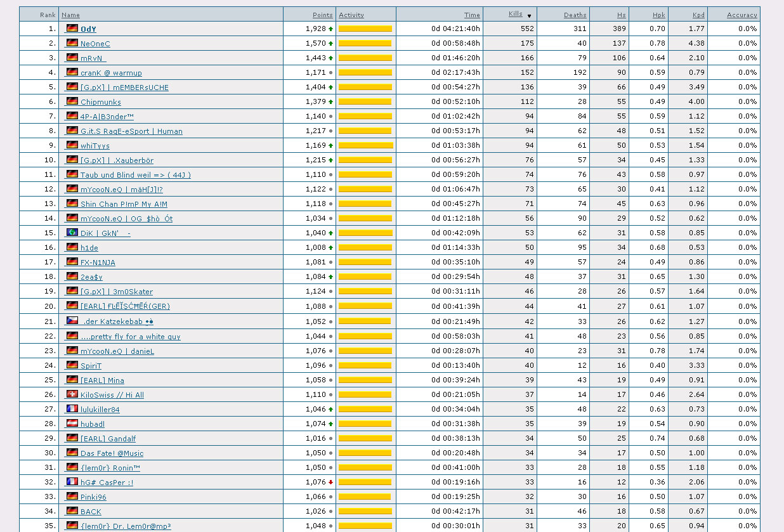Image resolution: width=784 pixels, height=532 pixels.
Task: Open player profile for Chipmunks
Action: pos(100,102)
